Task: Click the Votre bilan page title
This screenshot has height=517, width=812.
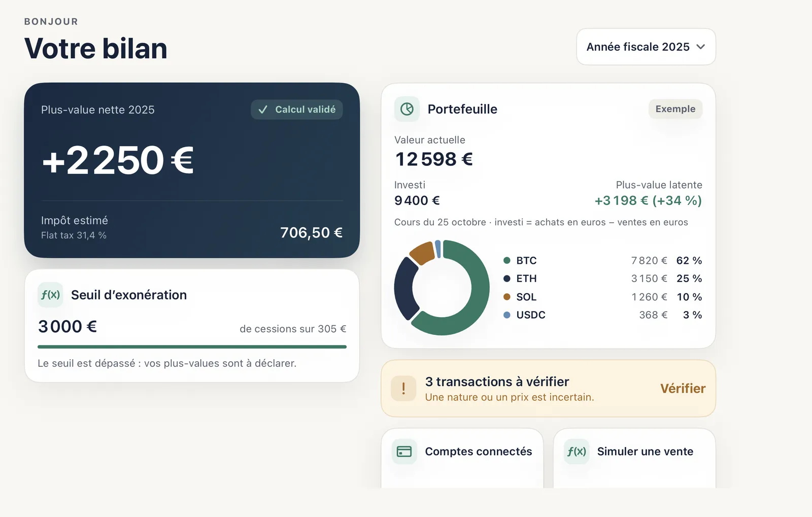Action: (96, 49)
